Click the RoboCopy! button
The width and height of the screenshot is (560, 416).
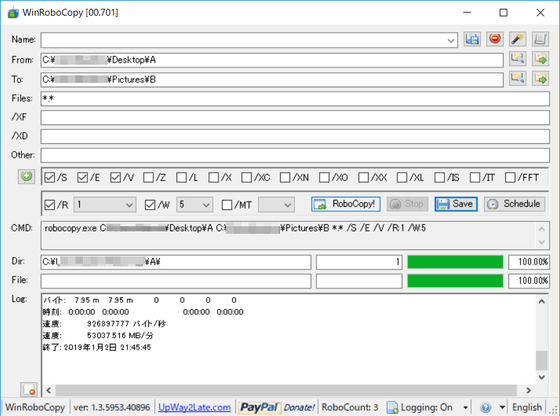[345, 204]
